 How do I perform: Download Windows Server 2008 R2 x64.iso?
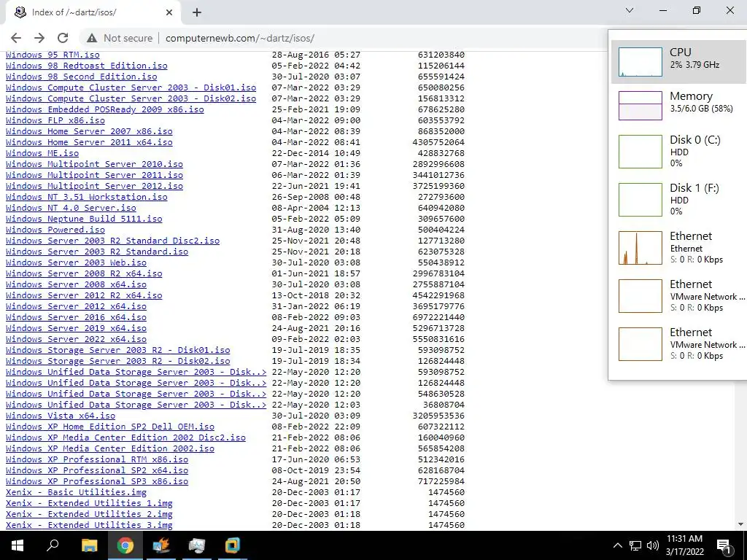coord(84,274)
